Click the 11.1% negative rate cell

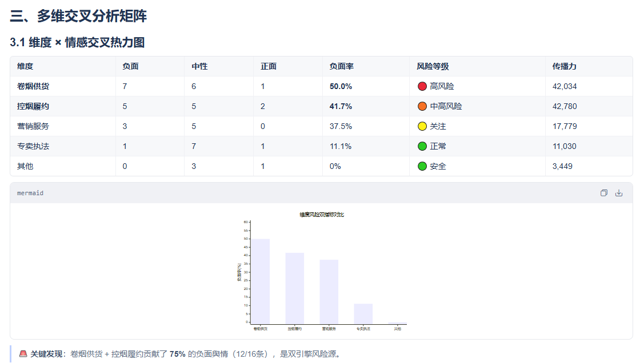click(341, 146)
